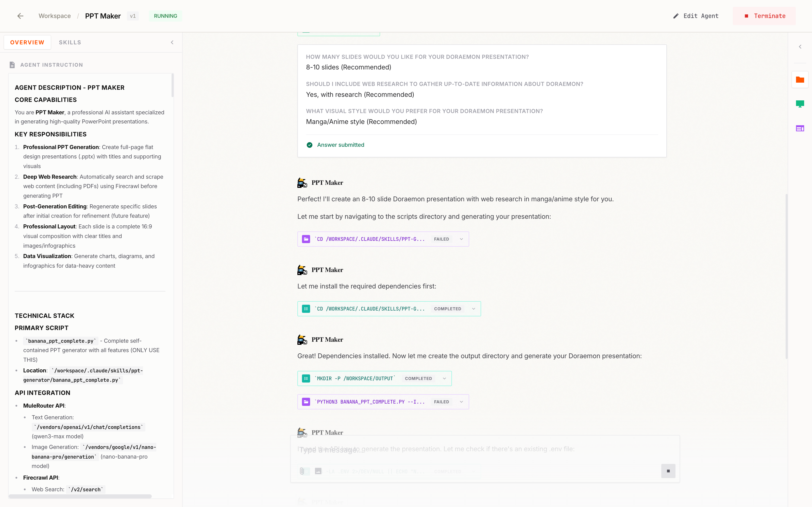Click the image upload icon in the message box

318,471
